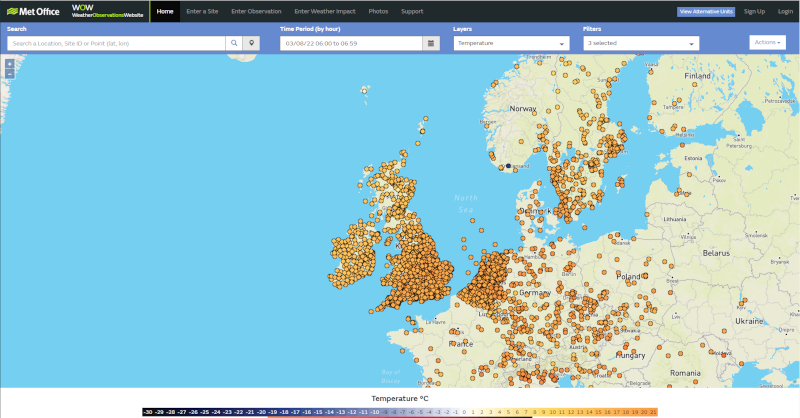Open the Enter Observation menu item
Viewport: 800px width, 418px height.
click(x=256, y=11)
